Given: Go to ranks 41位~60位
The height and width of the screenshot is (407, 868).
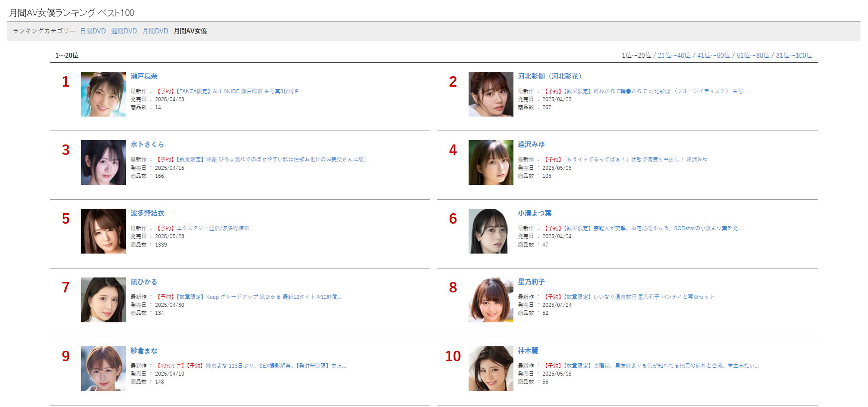Looking at the screenshot, I should 714,55.
